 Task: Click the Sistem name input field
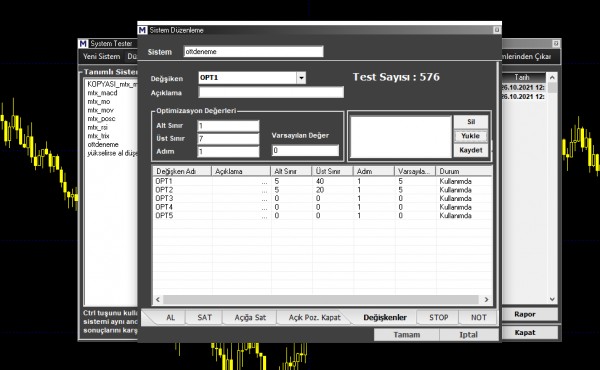click(x=253, y=52)
